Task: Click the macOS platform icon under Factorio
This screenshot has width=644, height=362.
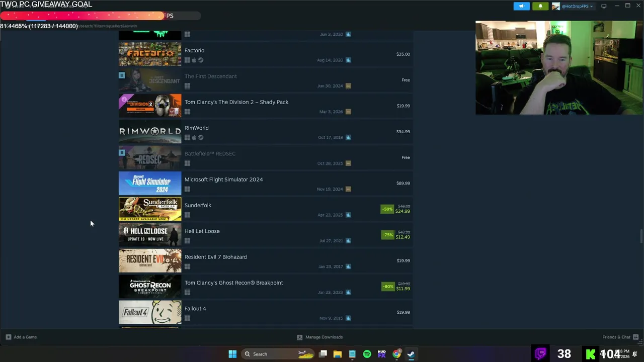Action: click(194, 60)
